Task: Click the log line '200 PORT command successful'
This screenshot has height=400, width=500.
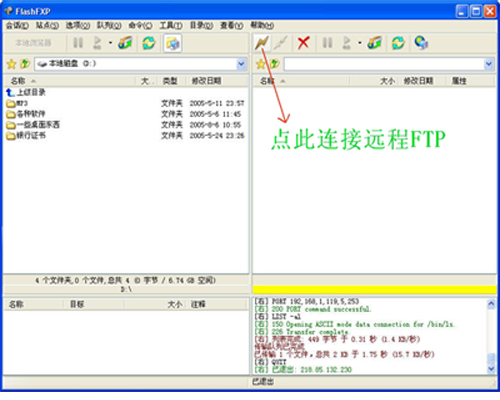Action: (x=313, y=309)
